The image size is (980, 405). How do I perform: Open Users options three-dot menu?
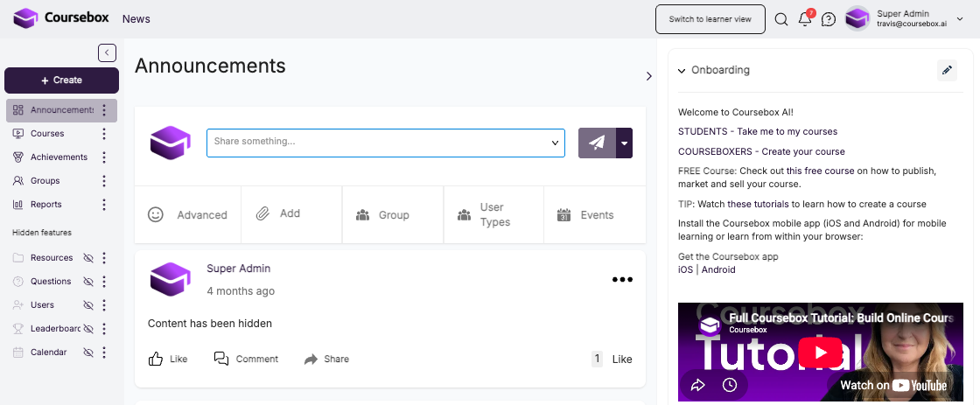[x=104, y=305]
